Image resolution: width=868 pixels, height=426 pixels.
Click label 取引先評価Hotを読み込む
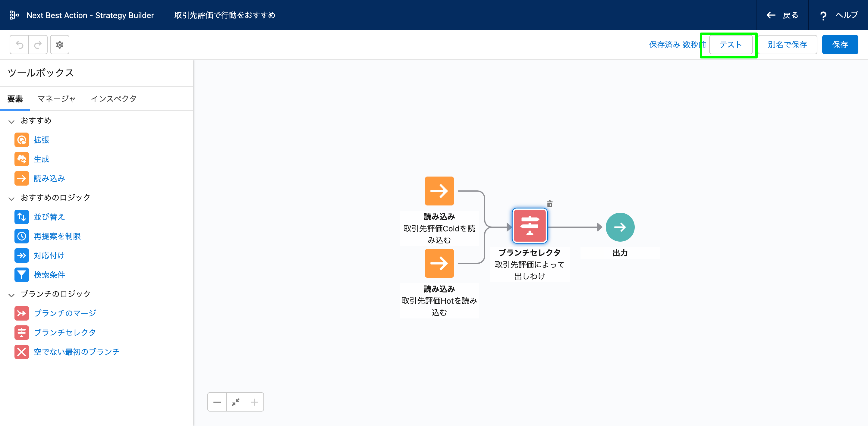(x=439, y=306)
